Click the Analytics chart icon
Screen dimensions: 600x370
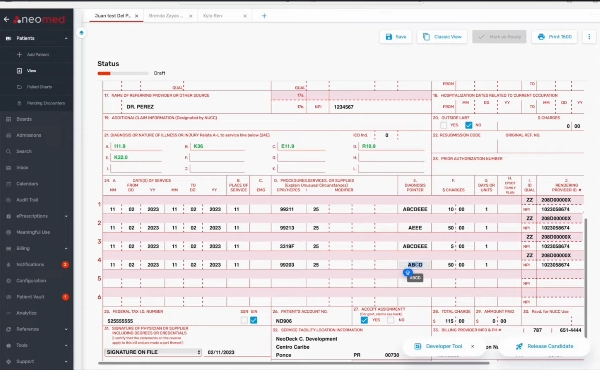coord(8,313)
